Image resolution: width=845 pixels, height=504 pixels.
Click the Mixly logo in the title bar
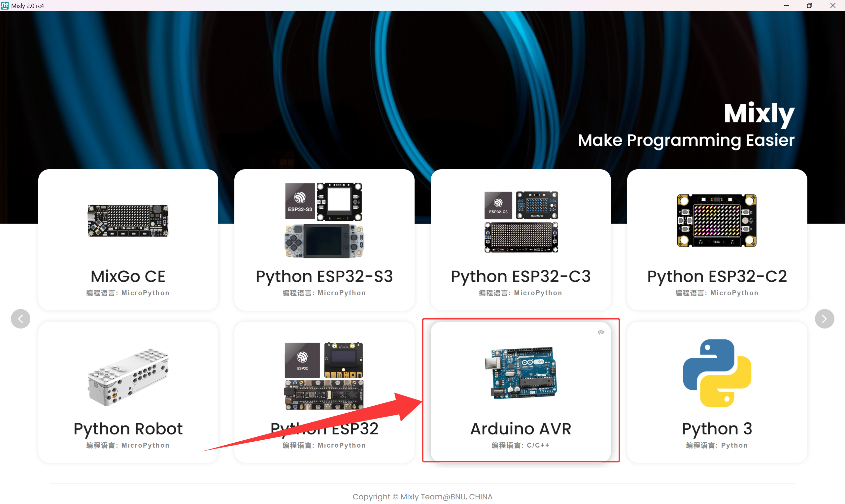(5, 5)
